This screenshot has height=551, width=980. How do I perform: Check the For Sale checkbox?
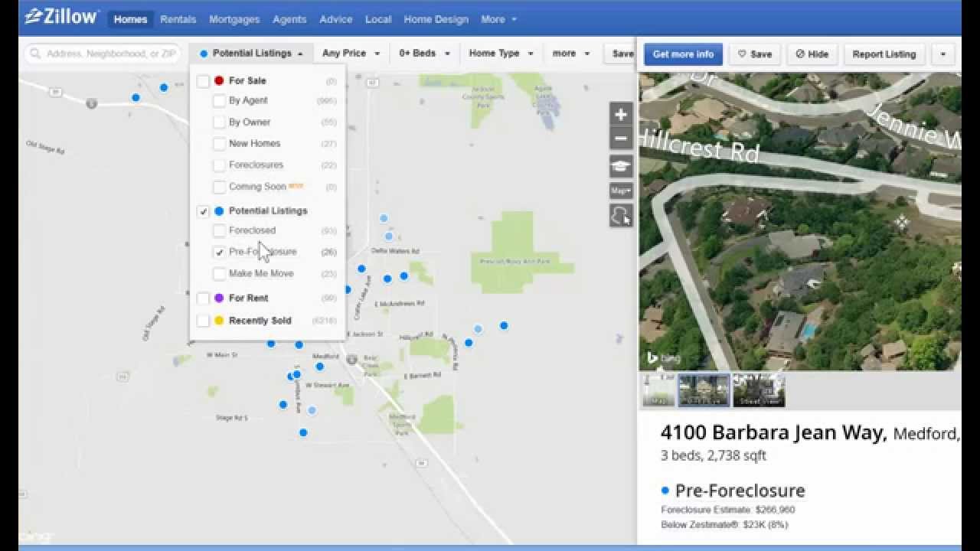(203, 80)
